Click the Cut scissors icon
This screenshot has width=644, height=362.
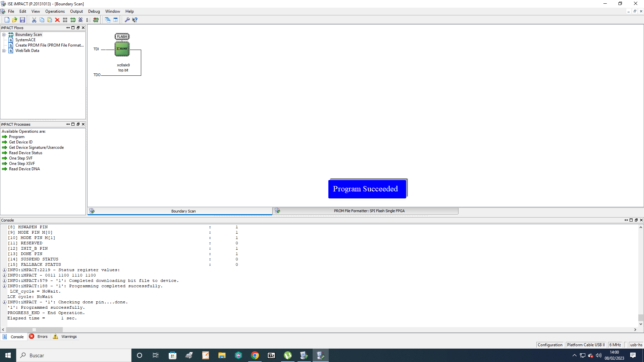(x=34, y=20)
